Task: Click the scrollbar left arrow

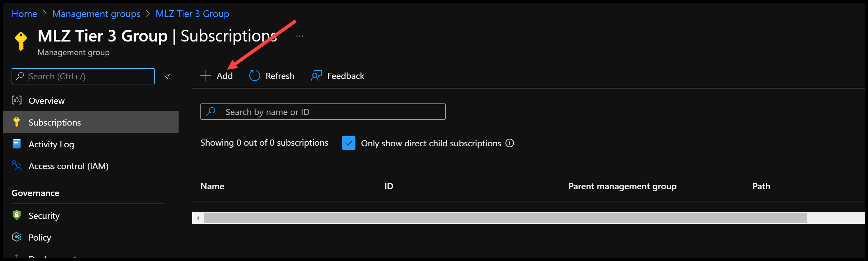Action: coord(198,218)
